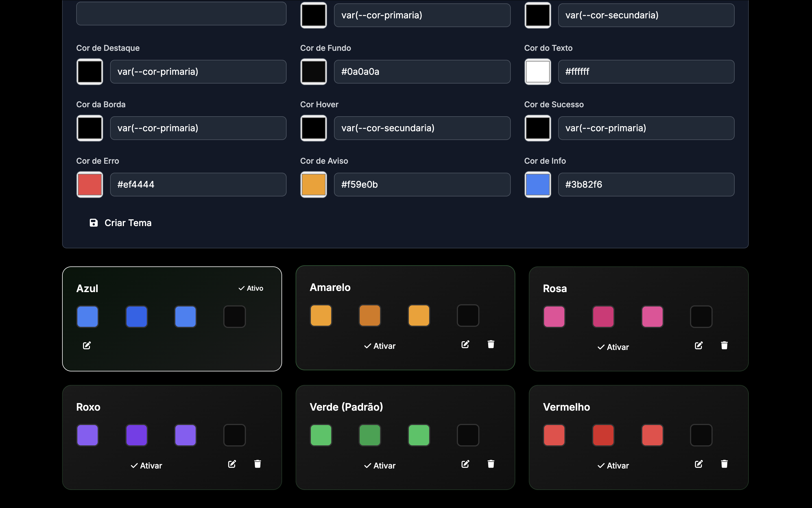
Task: Activate the Roxo theme
Action: (146, 466)
